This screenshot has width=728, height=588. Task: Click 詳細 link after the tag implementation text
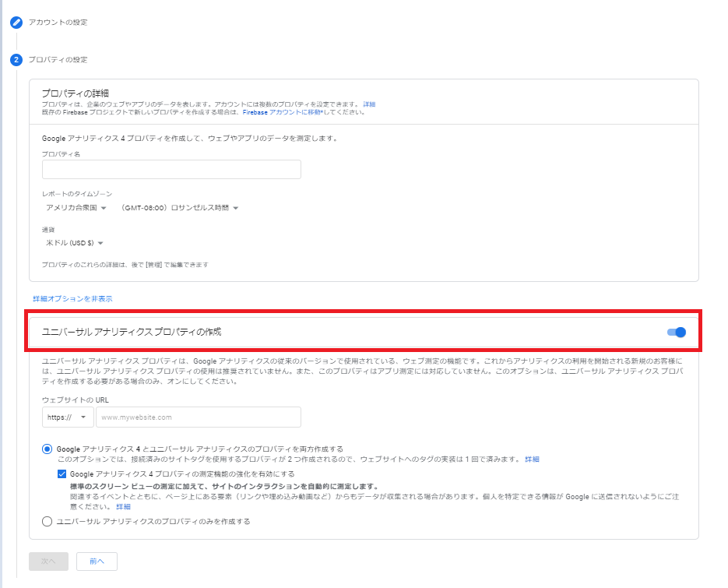tap(532, 459)
